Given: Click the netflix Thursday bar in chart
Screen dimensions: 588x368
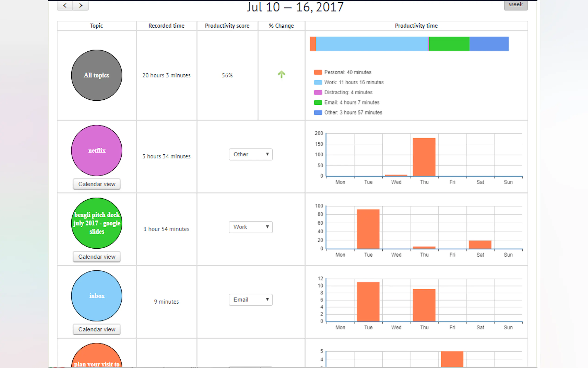Looking at the screenshot, I should coord(424,157).
